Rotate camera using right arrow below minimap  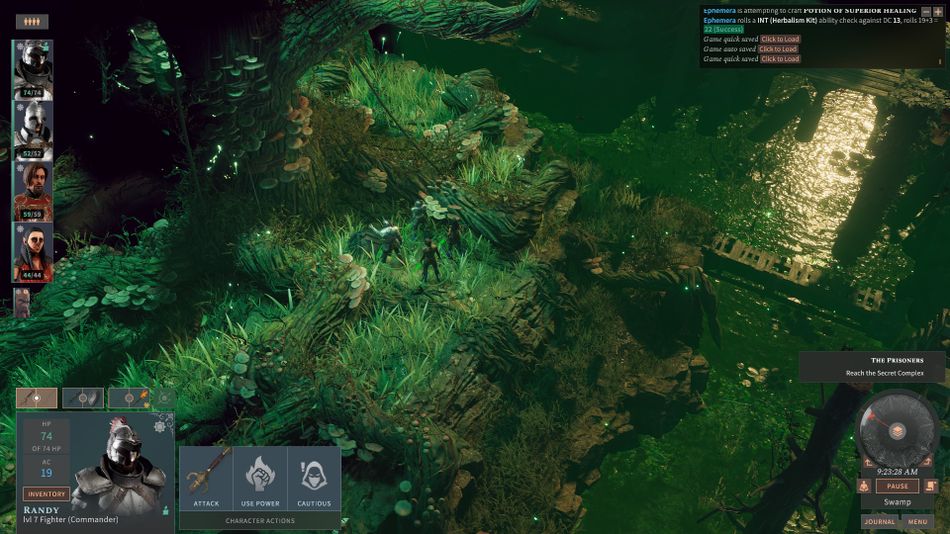tap(927, 463)
